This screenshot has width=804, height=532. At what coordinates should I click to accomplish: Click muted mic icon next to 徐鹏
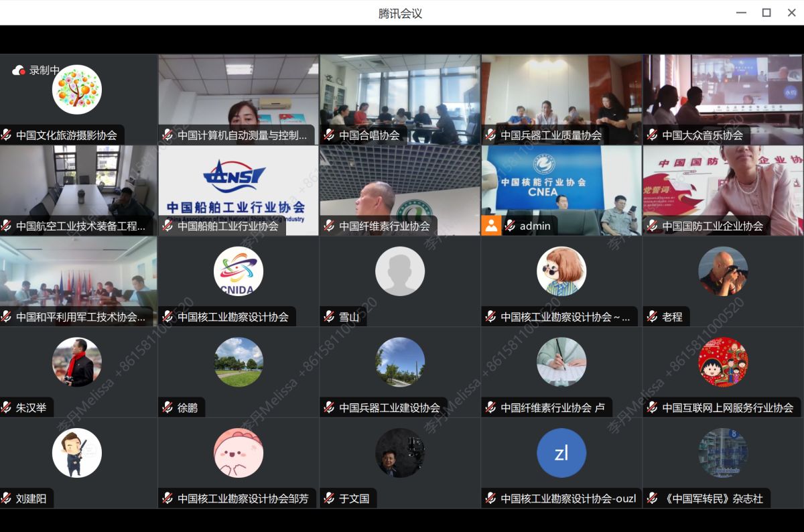tap(167, 407)
